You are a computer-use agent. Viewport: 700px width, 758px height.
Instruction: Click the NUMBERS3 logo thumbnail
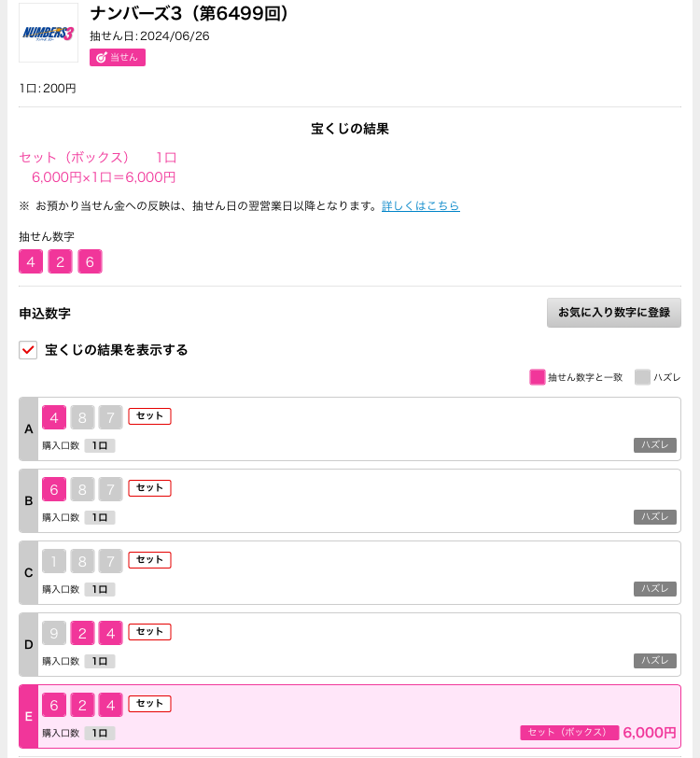click(49, 33)
